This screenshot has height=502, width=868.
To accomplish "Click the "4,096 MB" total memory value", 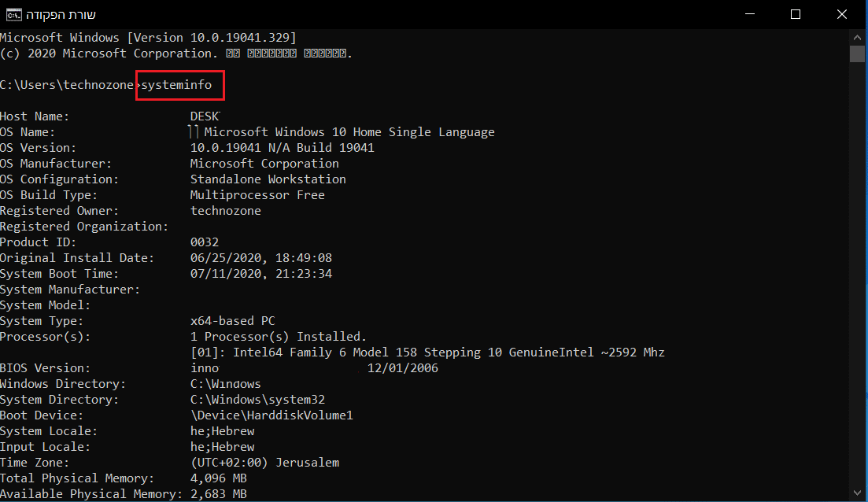I will [x=219, y=478].
